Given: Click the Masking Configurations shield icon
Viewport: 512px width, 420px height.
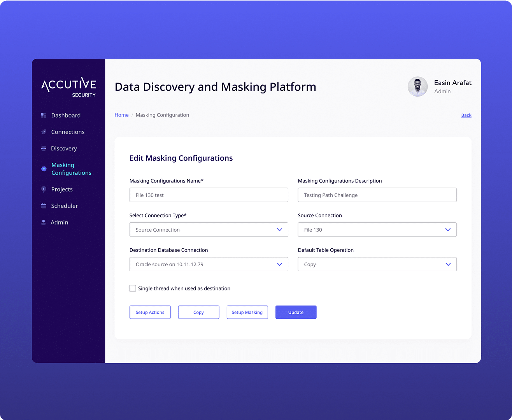Looking at the screenshot, I should pyautogui.click(x=43, y=169).
